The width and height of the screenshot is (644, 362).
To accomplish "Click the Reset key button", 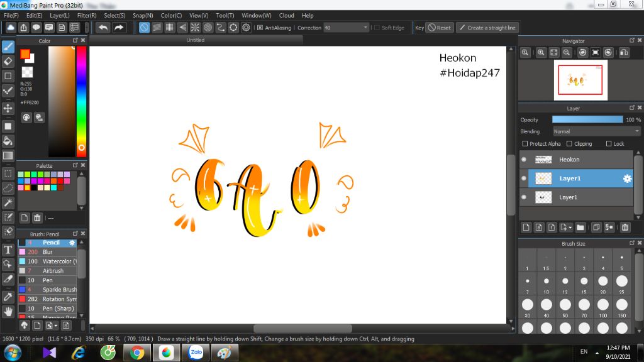I will pos(440,28).
